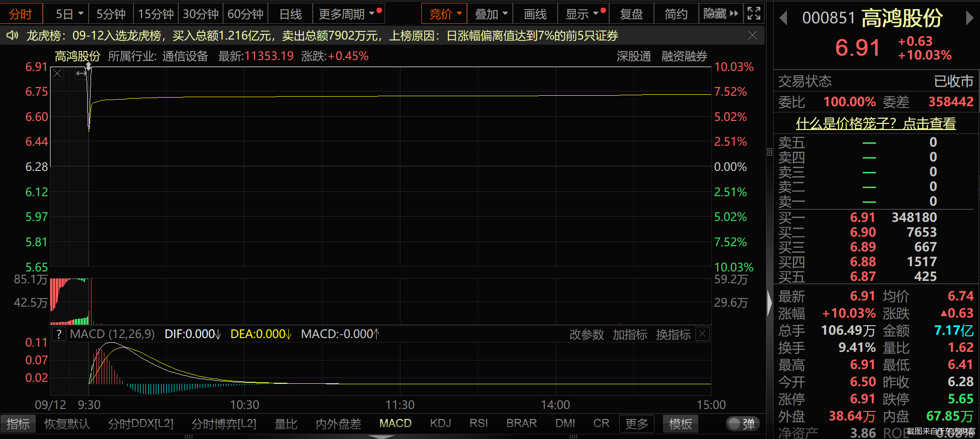Click 加指标 to add indicator
Image resolution: width=980 pixels, height=439 pixels.
[630, 335]
